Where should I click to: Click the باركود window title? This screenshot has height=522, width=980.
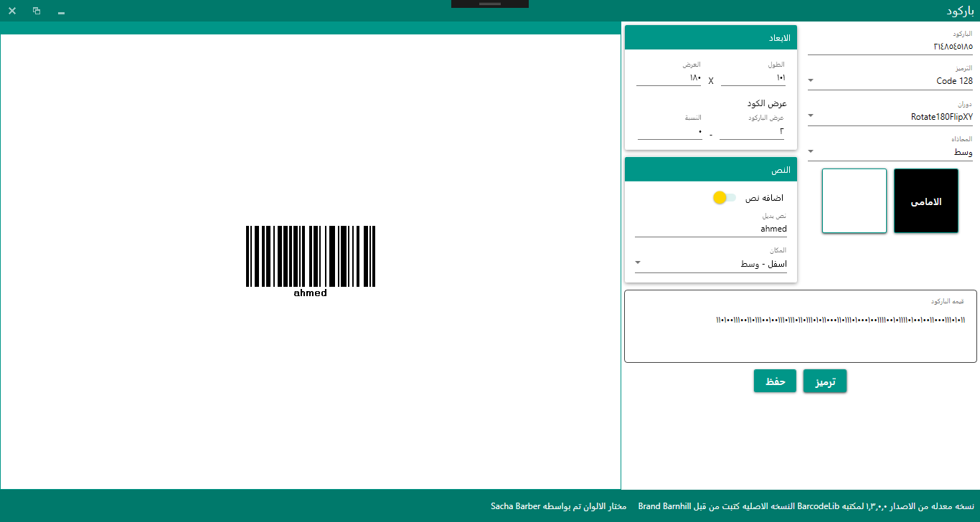pyautogui.click(x=958, y=10)
